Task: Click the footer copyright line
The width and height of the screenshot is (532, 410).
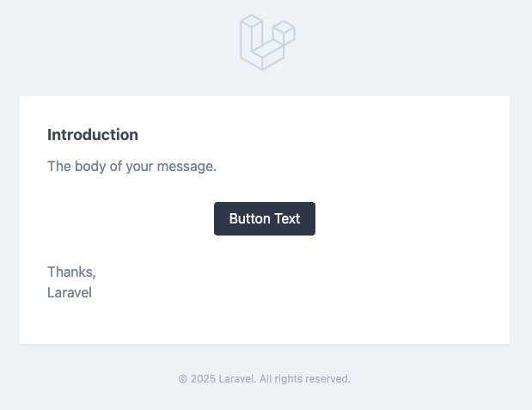Action: (x=265, y=378)
